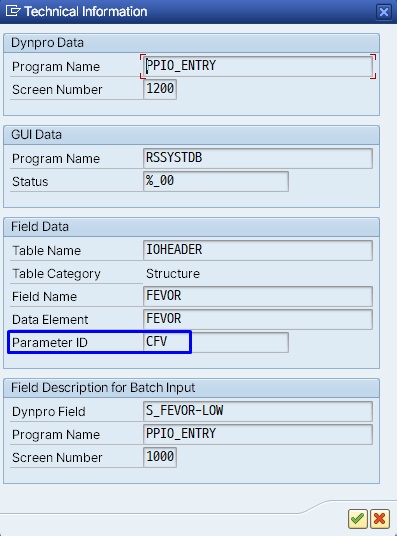Click the Status field %_00
This screenshot has width=397, height=536.
pyautogui.click(x=216, y=181)
